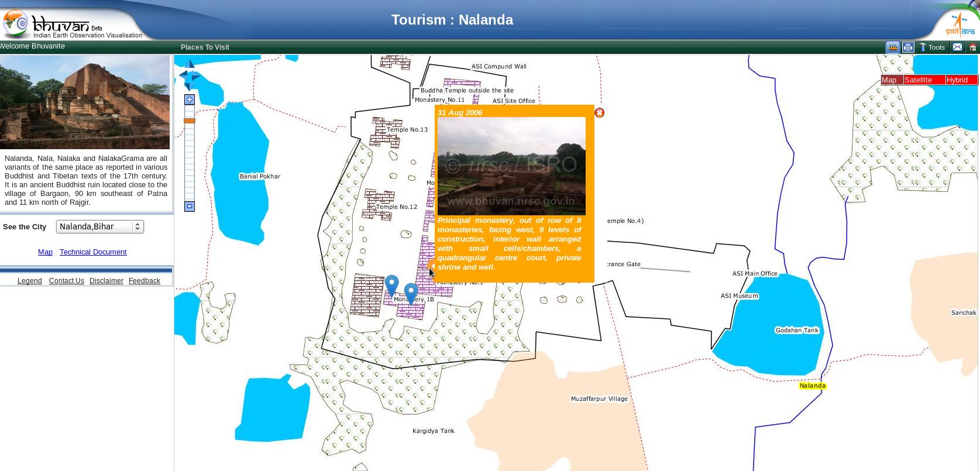
Task: Click the 'ASI Compund Wall' label
Action: pyautogui.click(x=499, y=67)
